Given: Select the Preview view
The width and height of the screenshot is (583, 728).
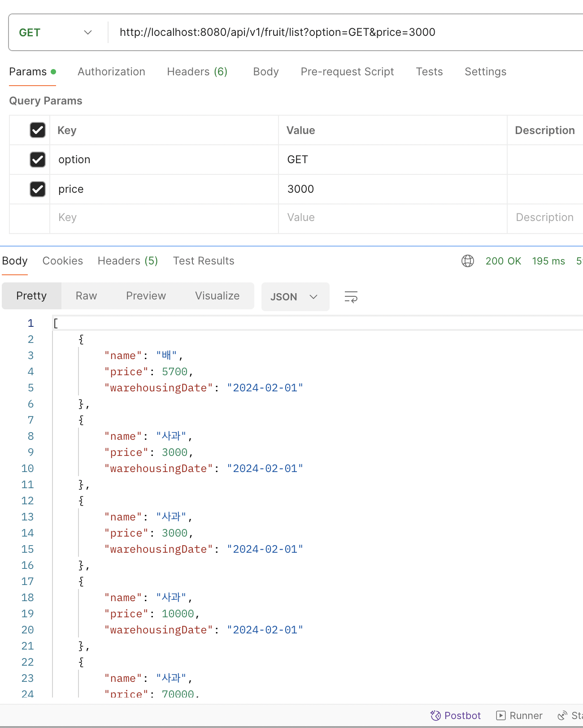Looking at the screenshot, I should 146,296.
